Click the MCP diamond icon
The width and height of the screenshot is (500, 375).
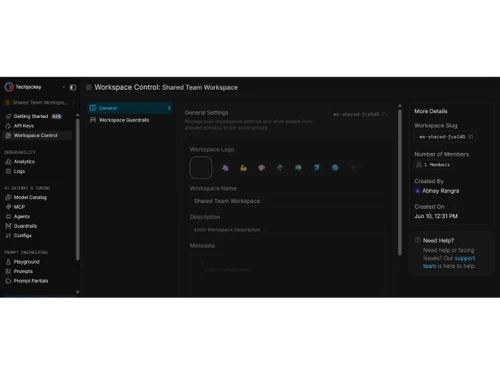pyautogui.click(x=8, y=207)
